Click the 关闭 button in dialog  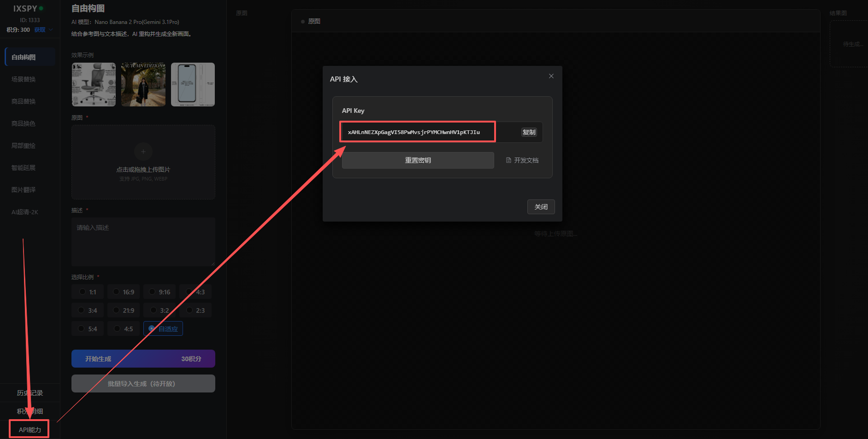tap(541, 207)
